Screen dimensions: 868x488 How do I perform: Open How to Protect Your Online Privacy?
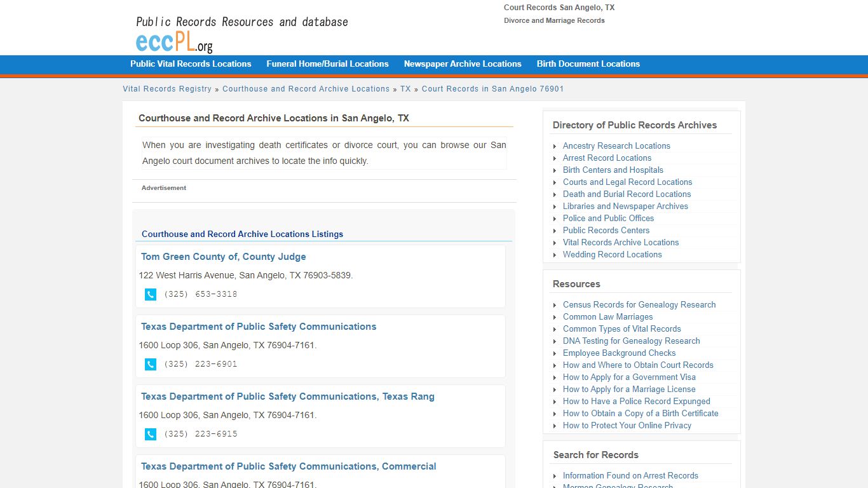pyautogui.click(x=627, y=426)
